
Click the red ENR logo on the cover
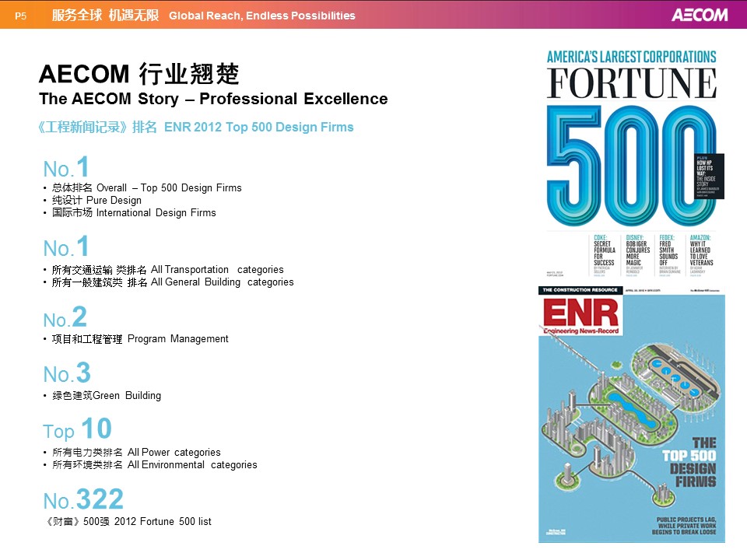coord(581,313)
